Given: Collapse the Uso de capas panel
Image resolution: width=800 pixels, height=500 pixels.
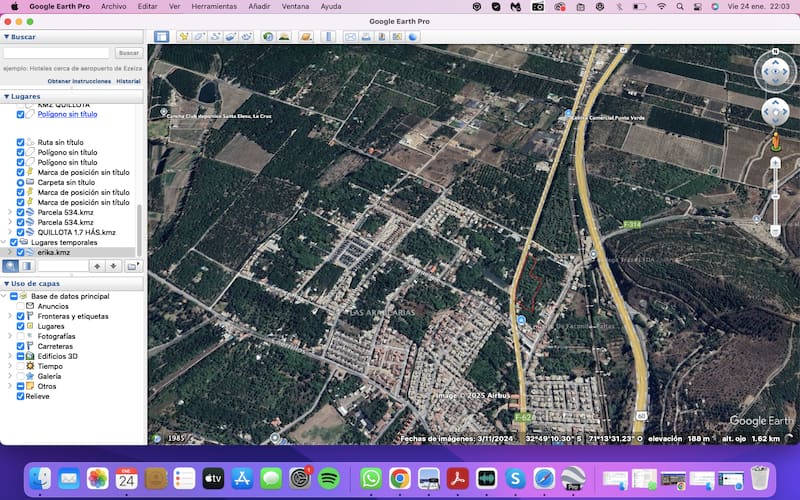Looking at the screenshot, I should coord(6,284).
